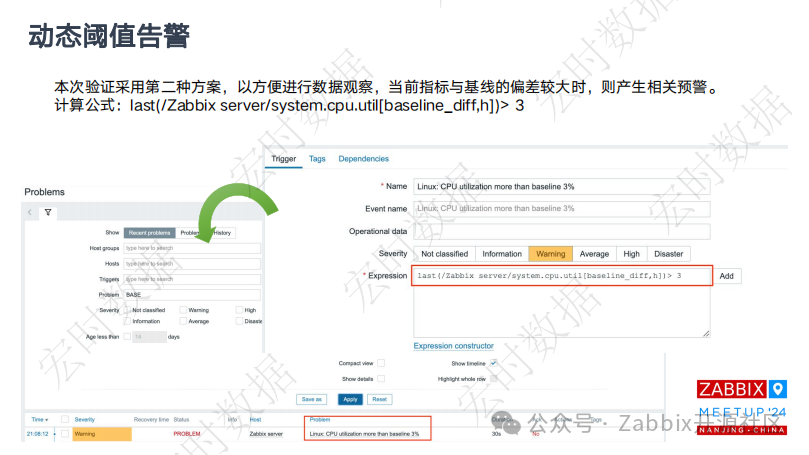
Task: Open the Expression constructor link
Action: (454, 346)
